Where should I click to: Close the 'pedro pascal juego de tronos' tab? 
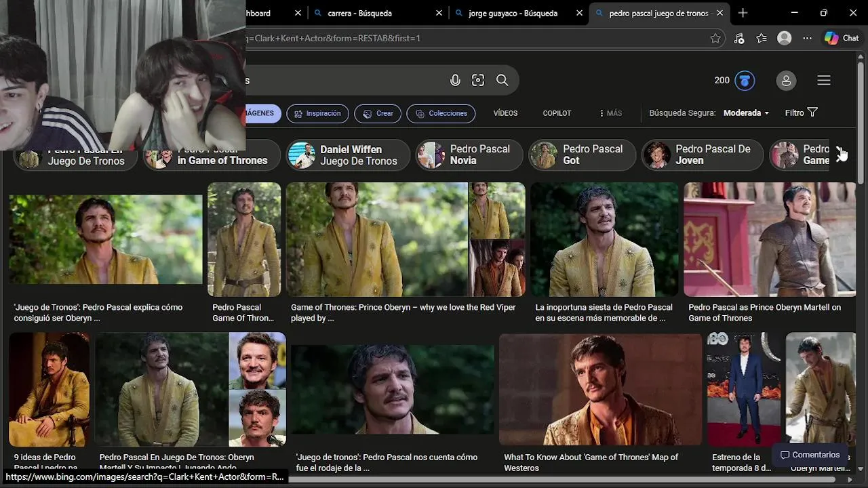[x=719, y=13]
